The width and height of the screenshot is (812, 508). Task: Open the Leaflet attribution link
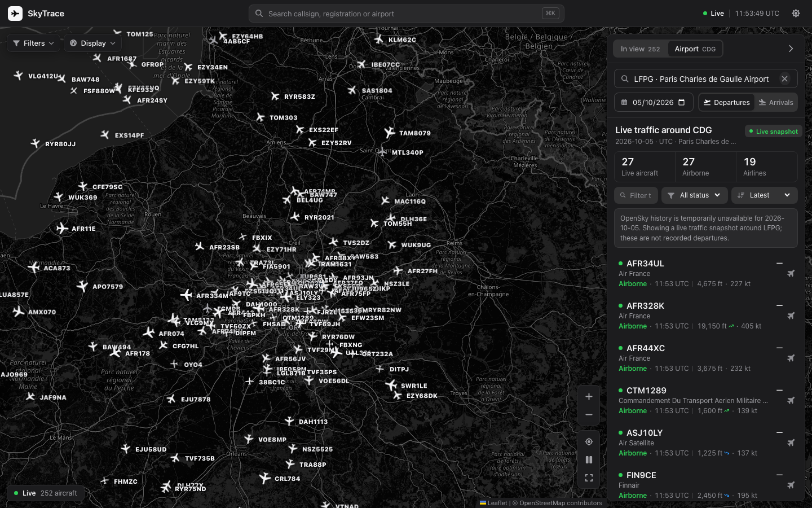[493, 503]
